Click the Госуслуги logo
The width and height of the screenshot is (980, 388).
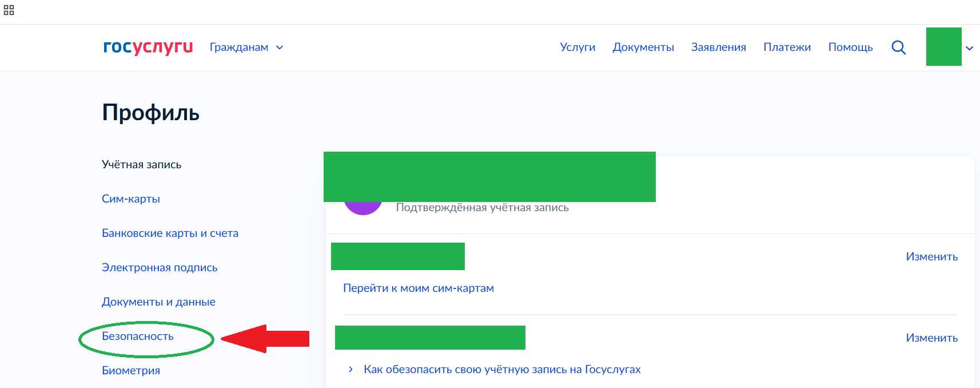(x=148, y=47)
